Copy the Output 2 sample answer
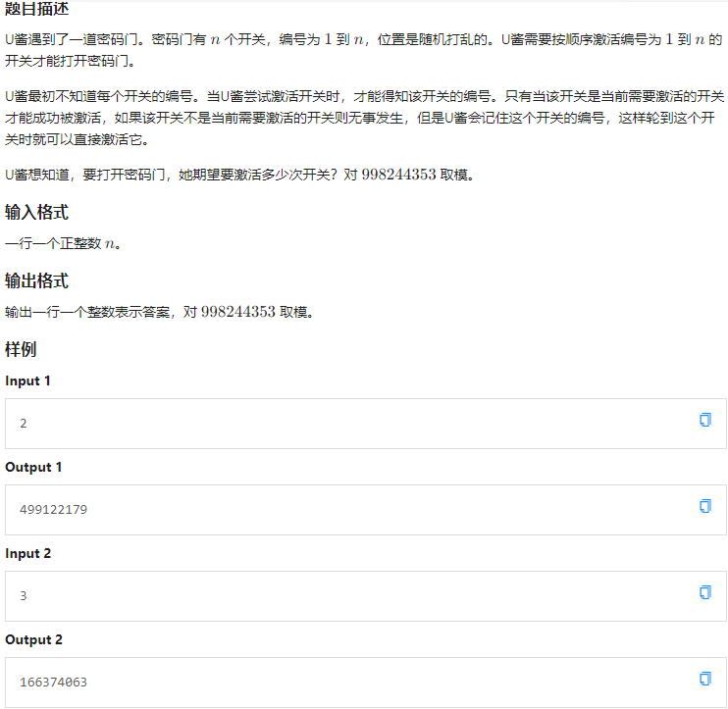This screenshot has width=728, height=709. point(704,679)
